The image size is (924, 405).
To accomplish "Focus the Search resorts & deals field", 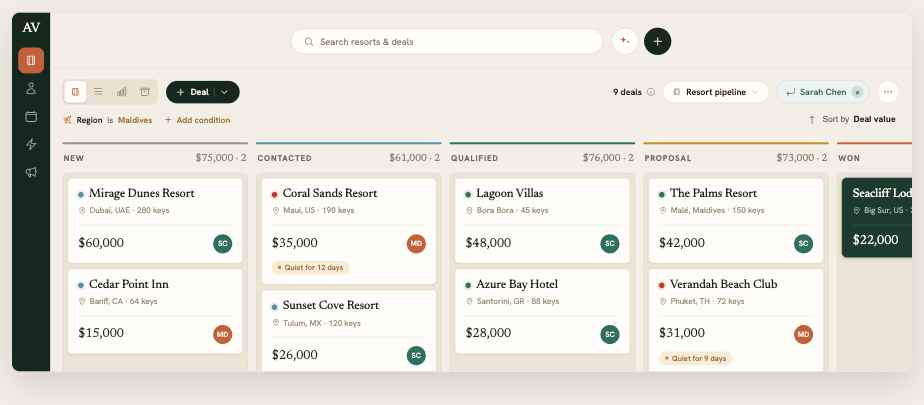I will 447,42.
